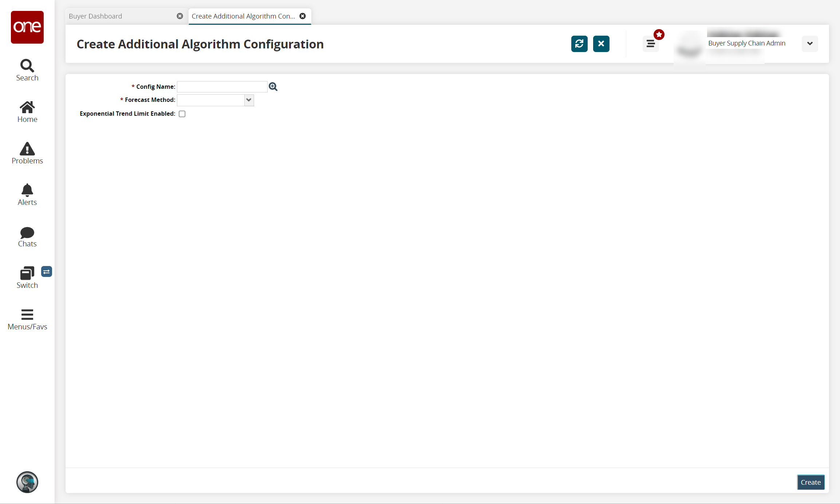View Alerts bell icon
Screen dimensions: 840x504
(27, 195)
